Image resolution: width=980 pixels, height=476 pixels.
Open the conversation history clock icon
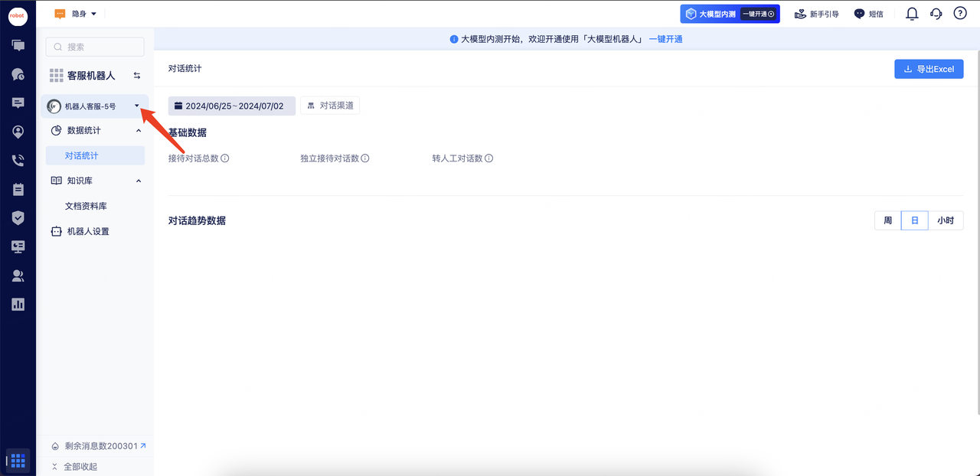[18, 74]
